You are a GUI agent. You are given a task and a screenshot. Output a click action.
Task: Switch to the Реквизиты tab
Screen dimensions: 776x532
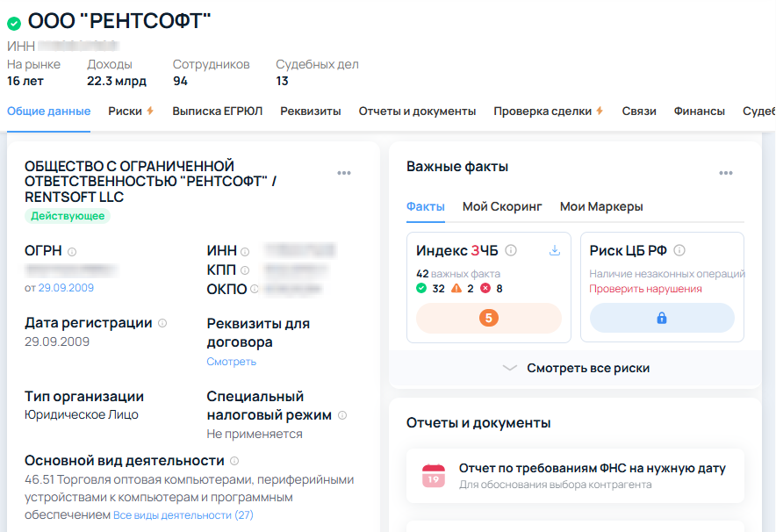(310, 111)
